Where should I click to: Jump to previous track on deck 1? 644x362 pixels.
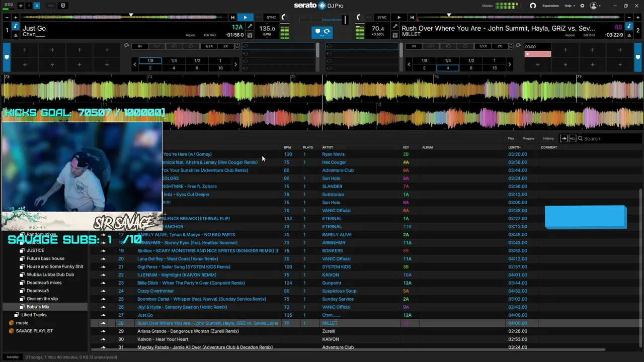point(232,18)
